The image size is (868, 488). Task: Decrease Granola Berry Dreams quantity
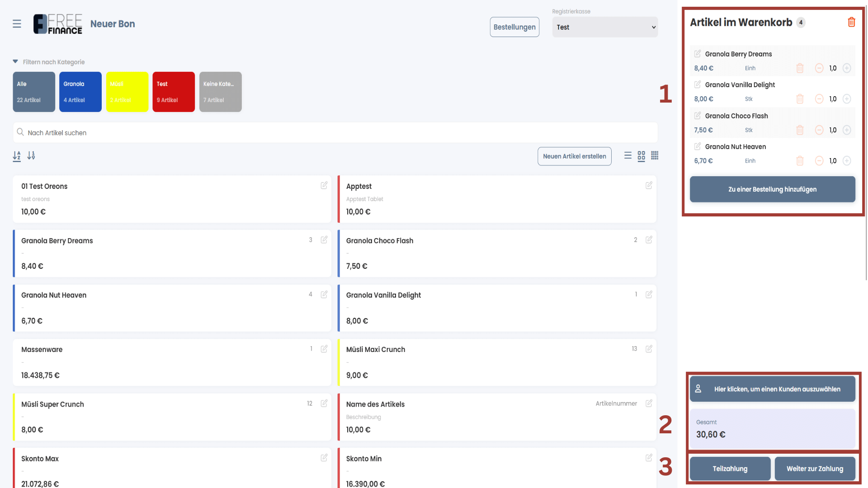(819, 68)
